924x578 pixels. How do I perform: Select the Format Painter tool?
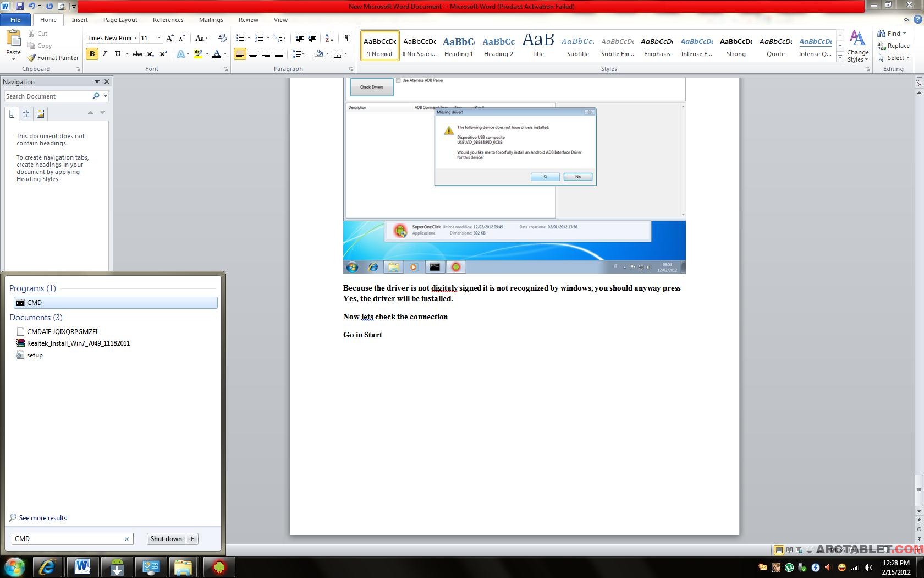point(53,58)
